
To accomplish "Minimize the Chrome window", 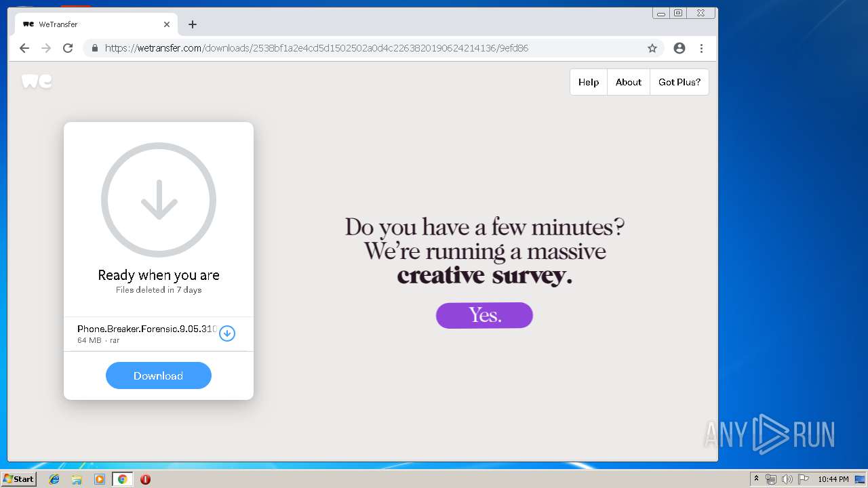I will (661, 13).
